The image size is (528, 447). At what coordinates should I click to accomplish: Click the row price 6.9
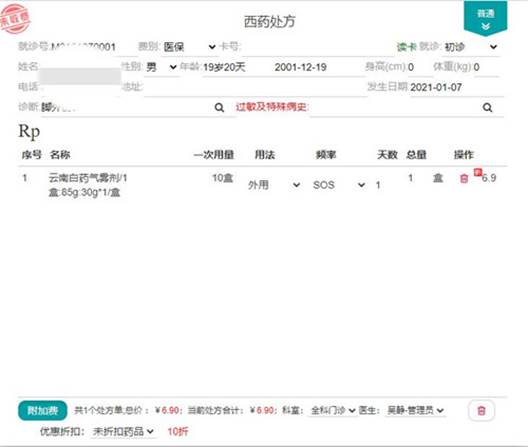489,178
